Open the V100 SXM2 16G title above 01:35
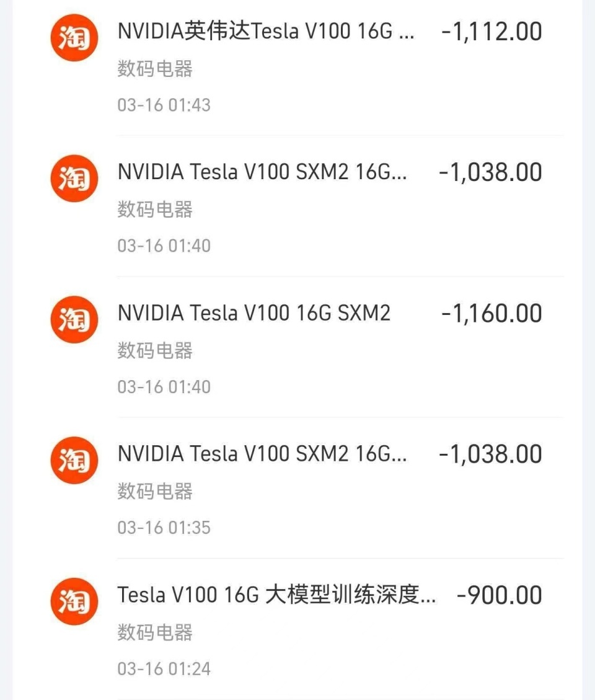595x700 pixels. click(262, 454)
